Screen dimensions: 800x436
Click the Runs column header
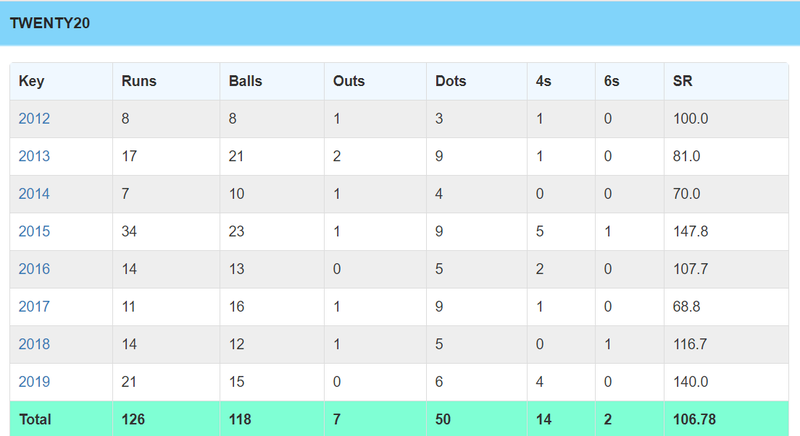pos(139,81)
